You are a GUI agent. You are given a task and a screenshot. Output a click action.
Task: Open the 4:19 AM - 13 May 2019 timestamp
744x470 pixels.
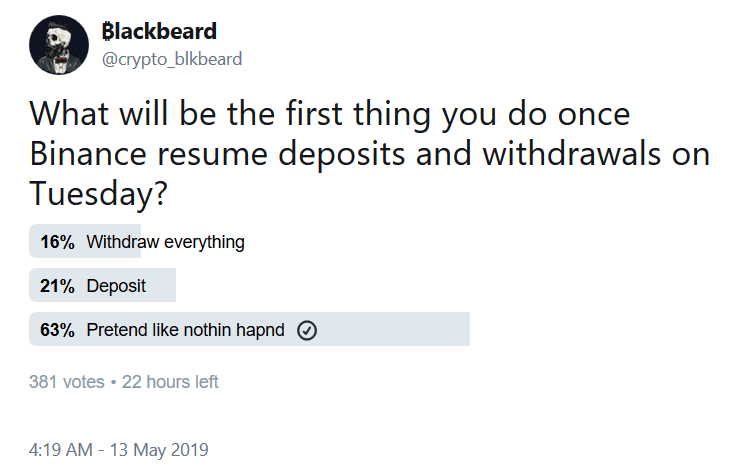(119, 450)
